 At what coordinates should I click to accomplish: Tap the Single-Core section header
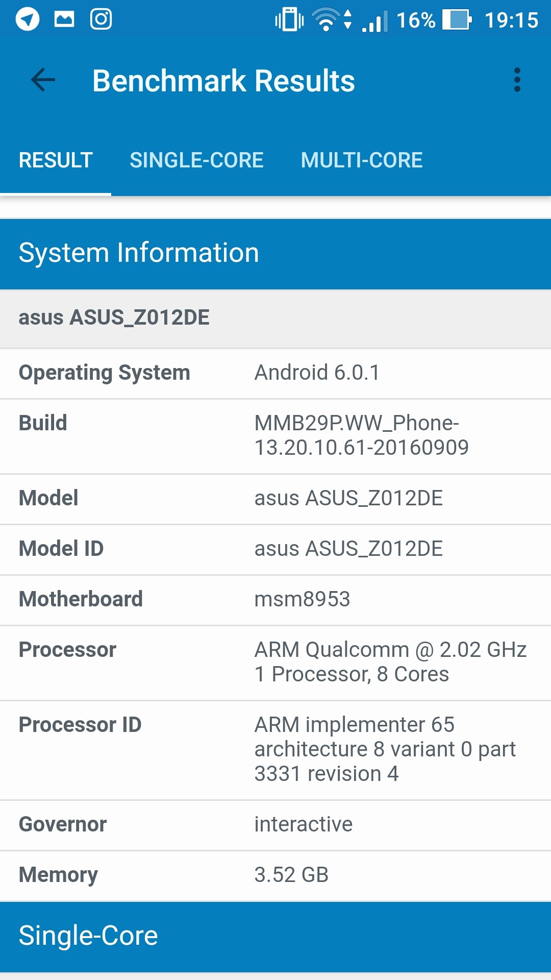(x=275, y=937)
